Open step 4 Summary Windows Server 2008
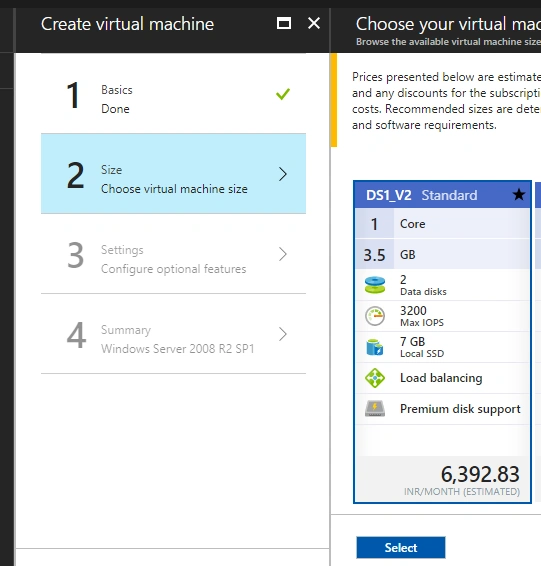Screen dimensions: 541x566 (x=173, y=334)
